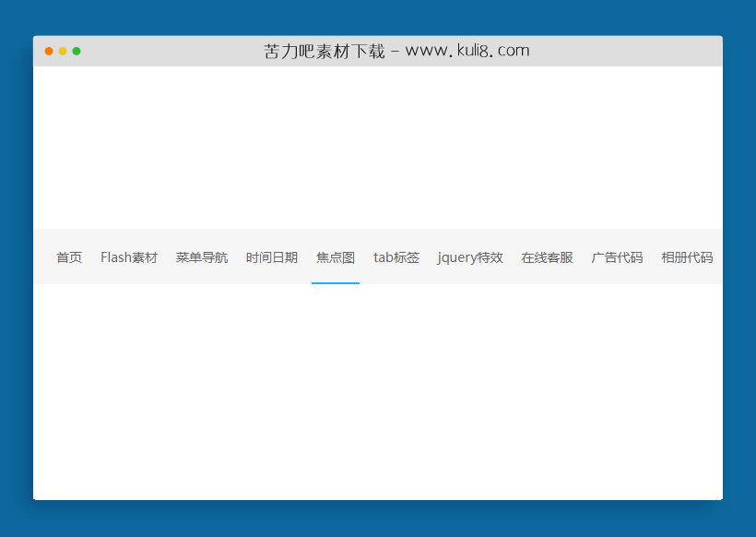Click the 菜单导航 navigation link
The image size is (756, 537).
[x=201, y=257]
